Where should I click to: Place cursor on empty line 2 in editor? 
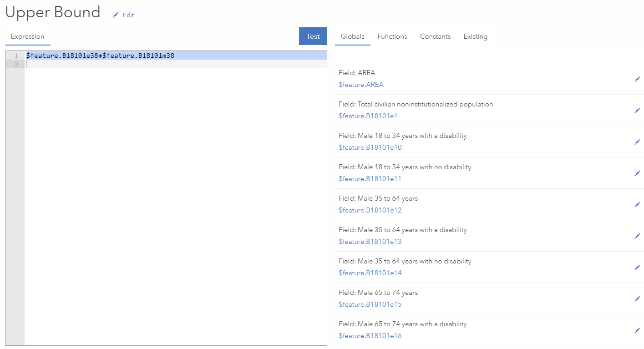point(176,64)
